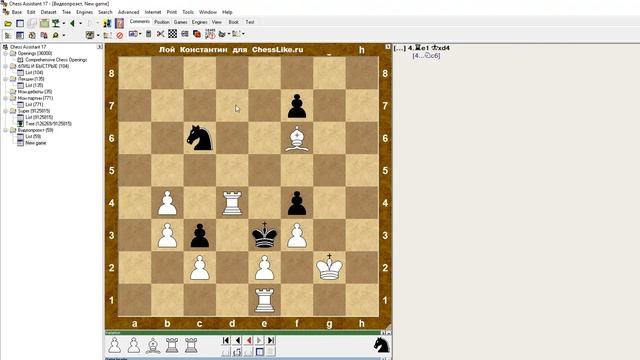Screen dimensions: 640x360
Task: Click the white rook on d4
Action: point(232,203)
